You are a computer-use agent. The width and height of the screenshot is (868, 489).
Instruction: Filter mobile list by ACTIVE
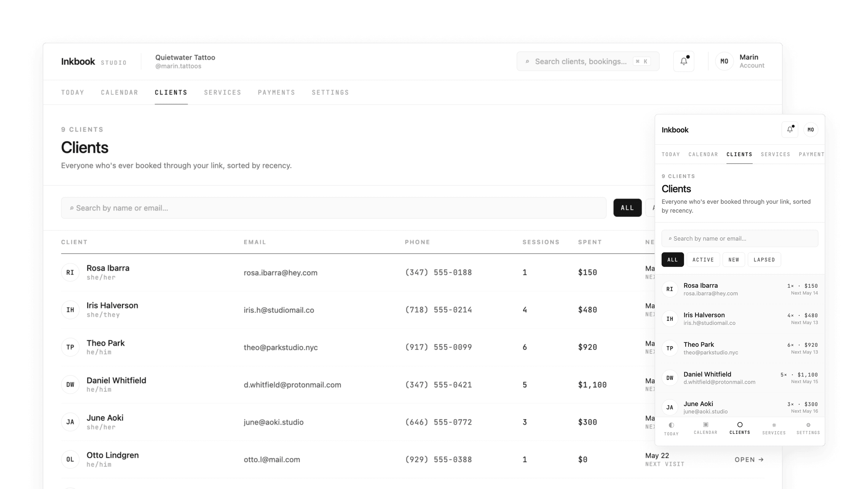coord(703,260)
